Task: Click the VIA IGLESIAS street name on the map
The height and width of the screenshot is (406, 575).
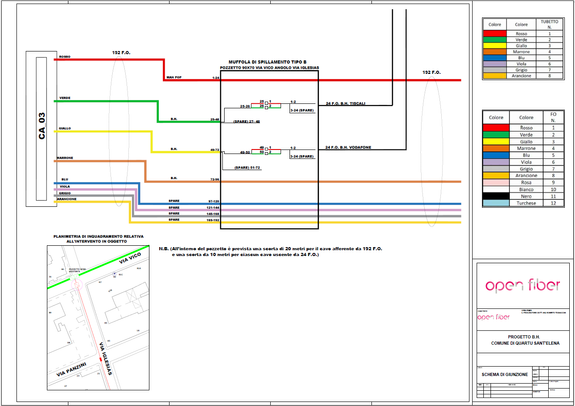Action: click(x=106, y=358)
